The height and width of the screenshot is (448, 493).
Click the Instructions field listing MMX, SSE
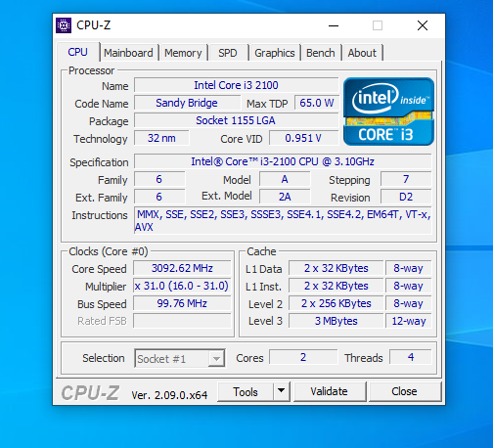(283, 220)
